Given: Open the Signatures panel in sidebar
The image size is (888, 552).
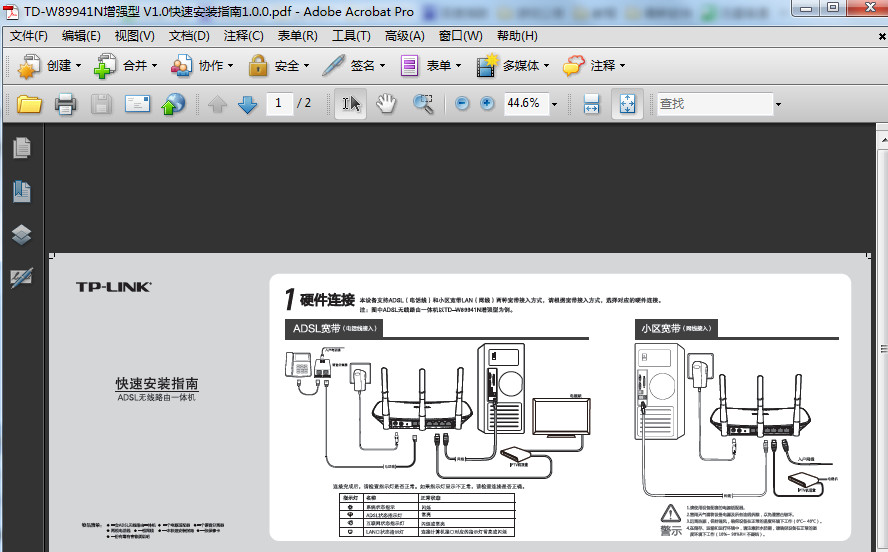Looking at the screenshot, I should tap(22, 278).
